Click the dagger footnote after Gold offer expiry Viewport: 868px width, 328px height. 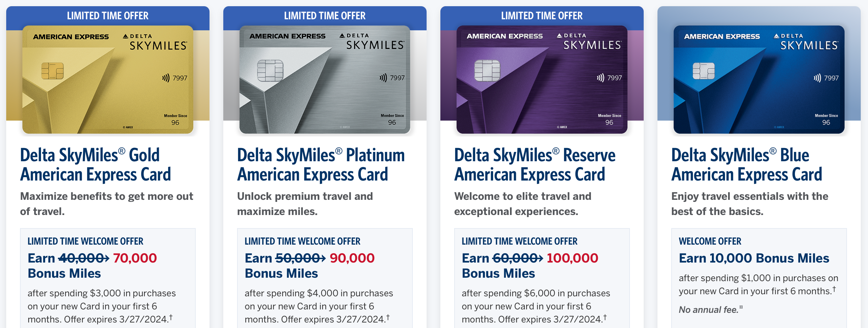[171, 316]
